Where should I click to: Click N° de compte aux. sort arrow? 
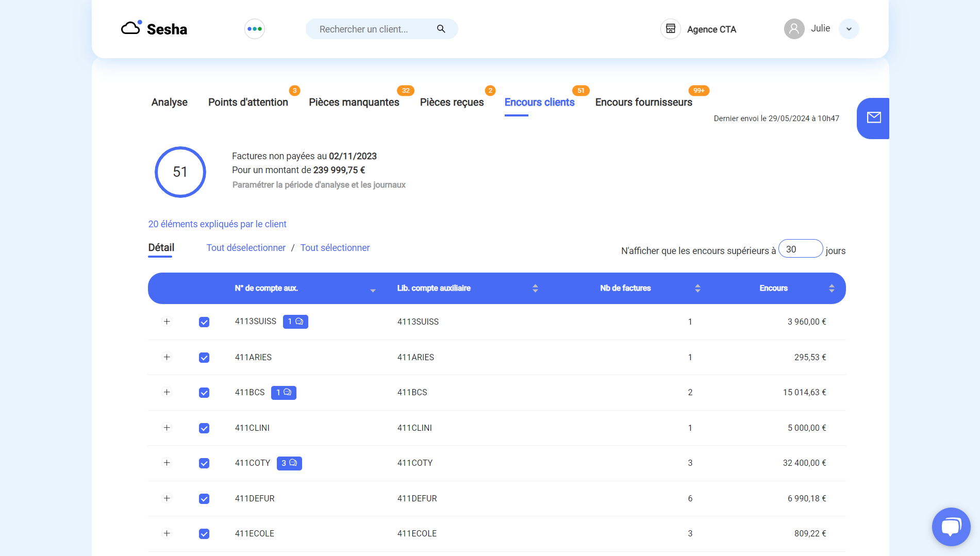[373, 291]
